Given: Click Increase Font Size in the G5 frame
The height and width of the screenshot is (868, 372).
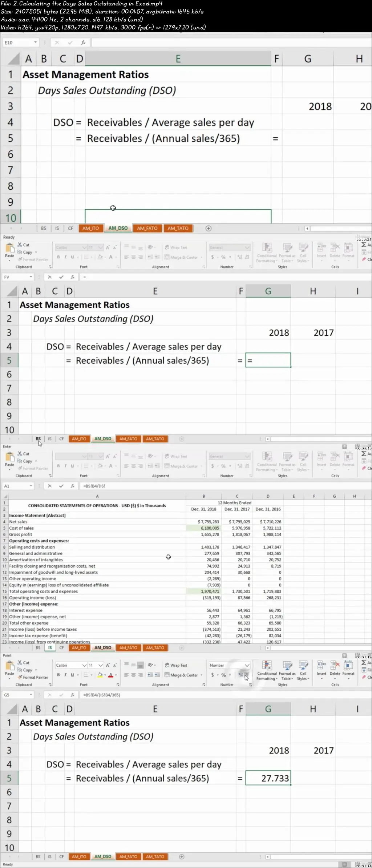Looking at the screenshot, I should [x=108, y=665].
